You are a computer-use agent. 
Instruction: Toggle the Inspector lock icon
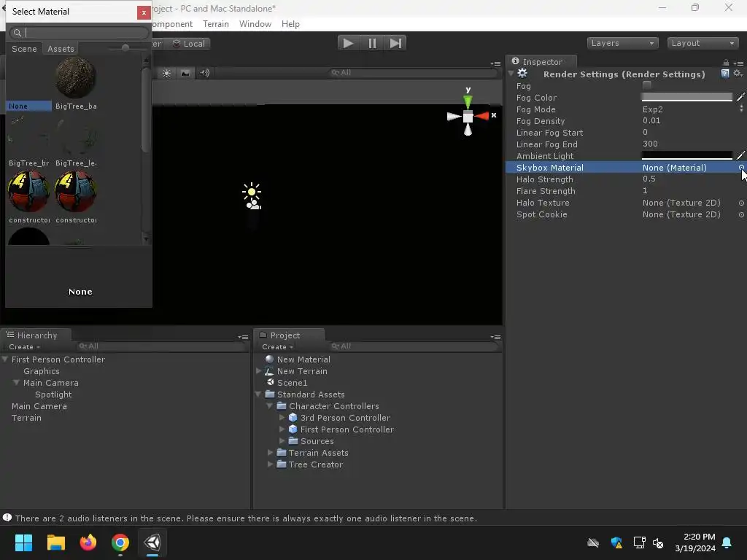pyautogui.click(x=726, y=63)
